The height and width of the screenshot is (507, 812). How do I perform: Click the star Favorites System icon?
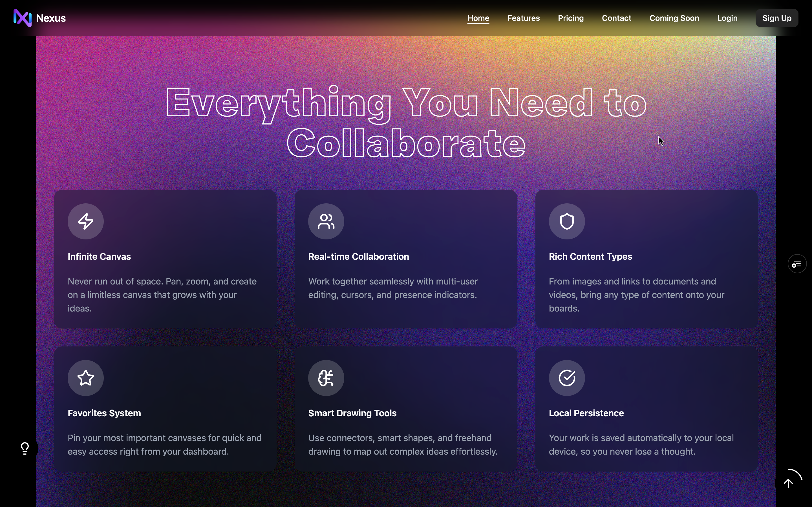pyautogui.click(x=85, y=378)
